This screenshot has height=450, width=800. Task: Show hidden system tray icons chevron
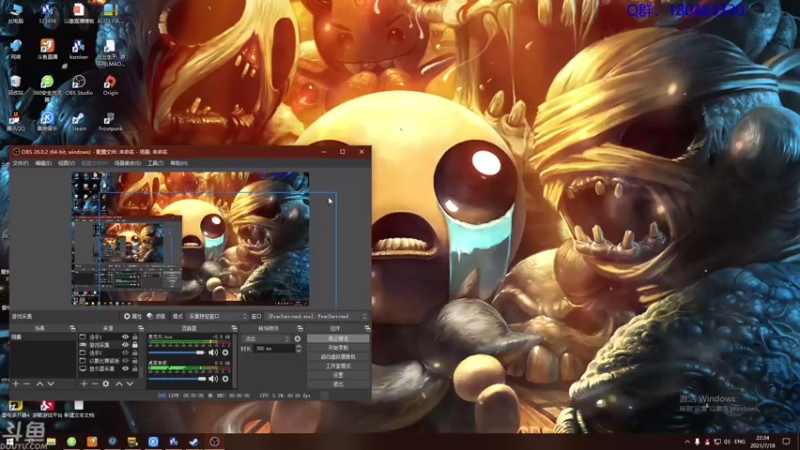tap(687, 441)
